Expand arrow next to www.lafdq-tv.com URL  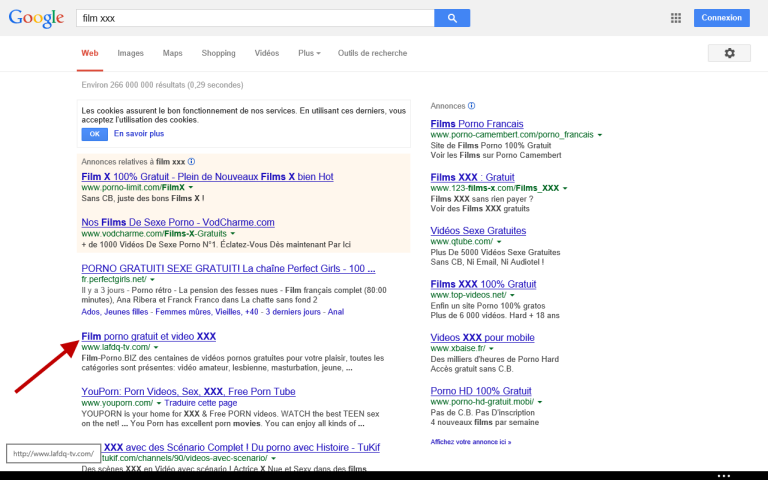coord(156,347)
